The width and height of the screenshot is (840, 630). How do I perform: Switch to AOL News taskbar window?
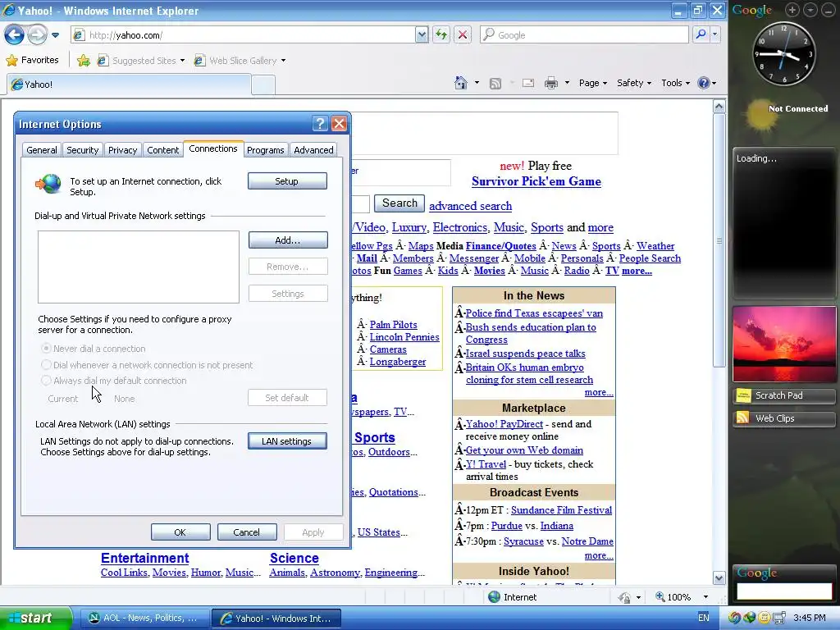coord(144,619)
